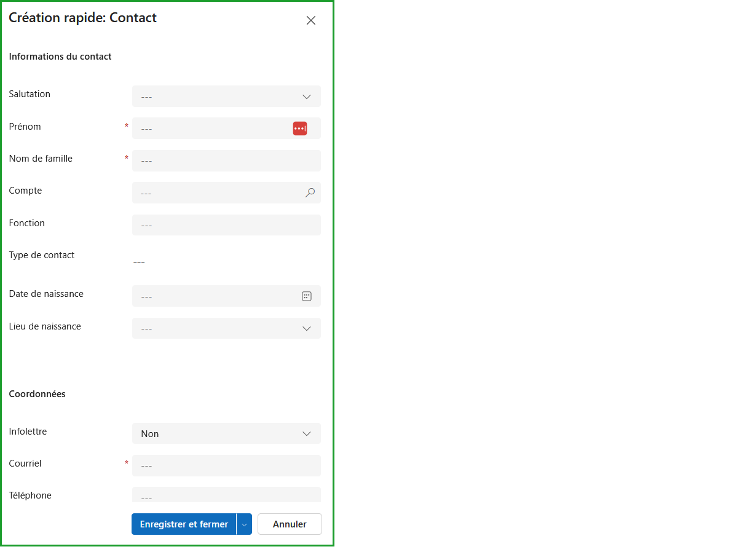Open the Infolettre dropdown
This screenshot has height=560, width=742.
tap(306, 433)
